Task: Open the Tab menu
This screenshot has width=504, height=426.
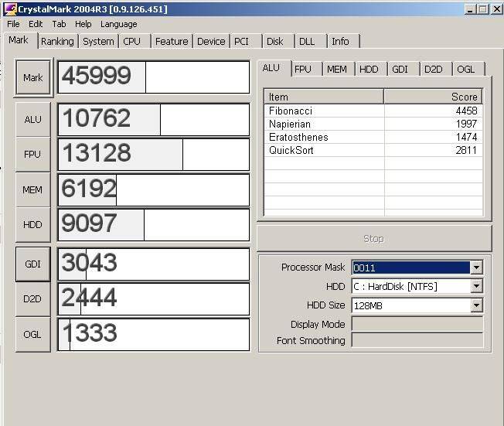Action: 59,24
